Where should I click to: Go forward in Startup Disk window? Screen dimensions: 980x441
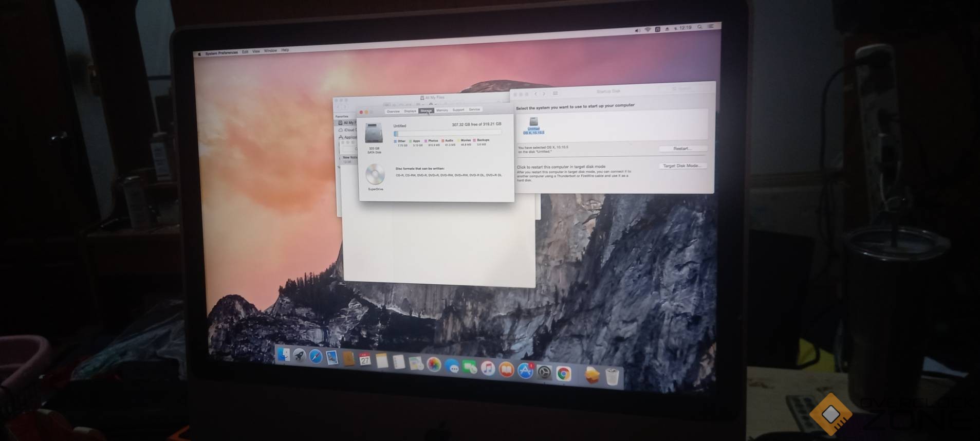pos(544,94)
